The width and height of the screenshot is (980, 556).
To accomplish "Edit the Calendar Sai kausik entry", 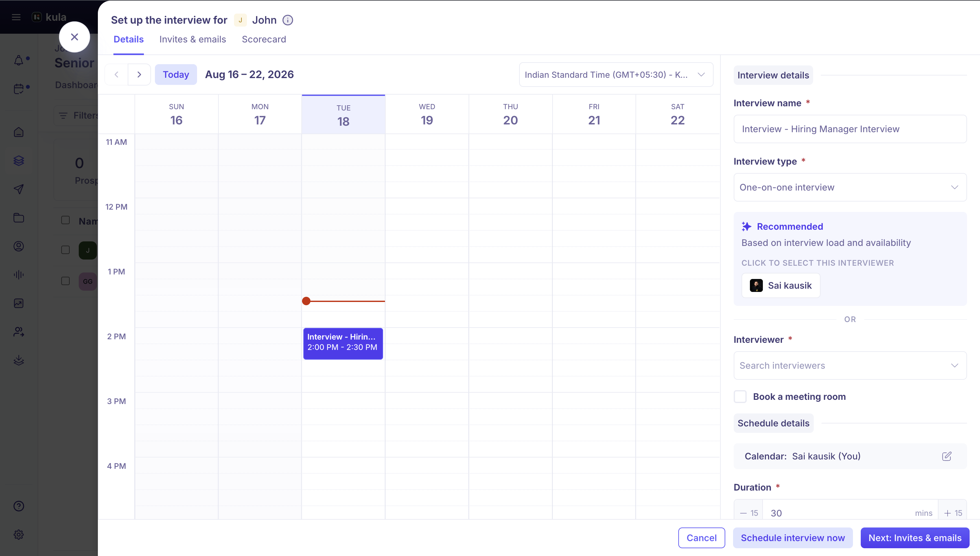I will pos(947,456).
